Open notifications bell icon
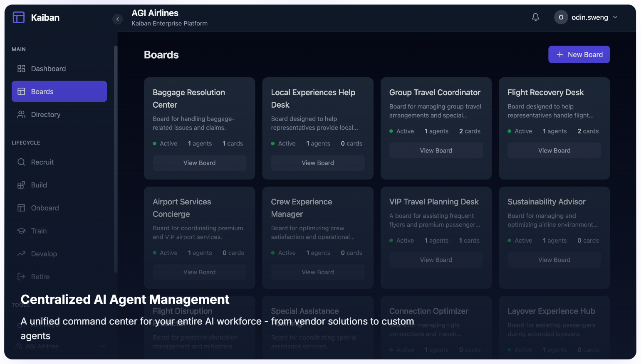Image resolution: width=641 pixels, height=364 pixels. click(535, 17)
